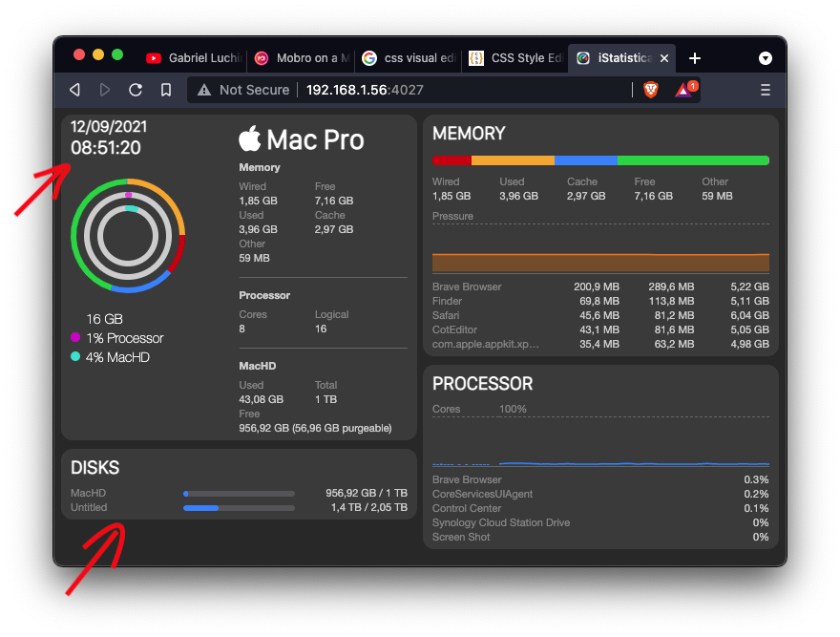Viewport: 840px width, 637px height.
Task: Click the Untitled disk name
Action: point(89,507)
